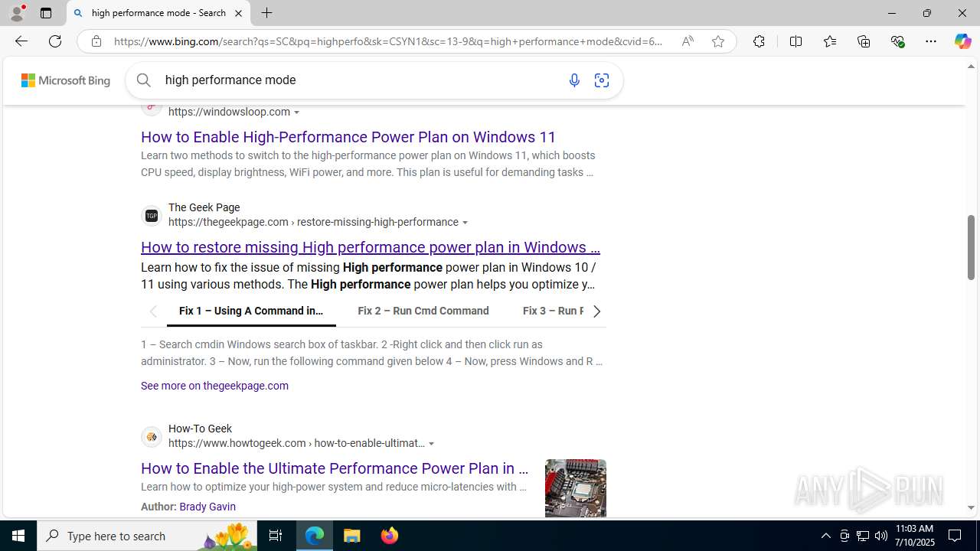Open the Extensions puzzle icon
Screen dimensions: 980x551
(x=759, y=41)
